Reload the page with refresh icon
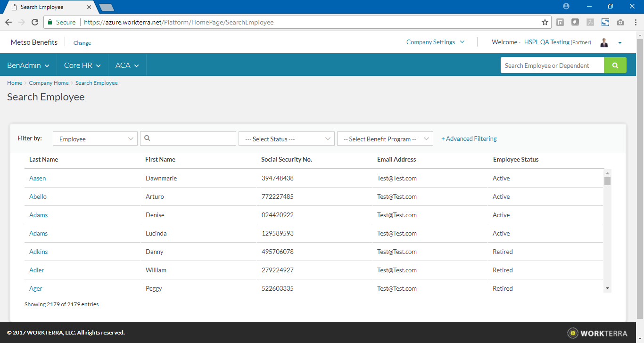 point(35,22)
